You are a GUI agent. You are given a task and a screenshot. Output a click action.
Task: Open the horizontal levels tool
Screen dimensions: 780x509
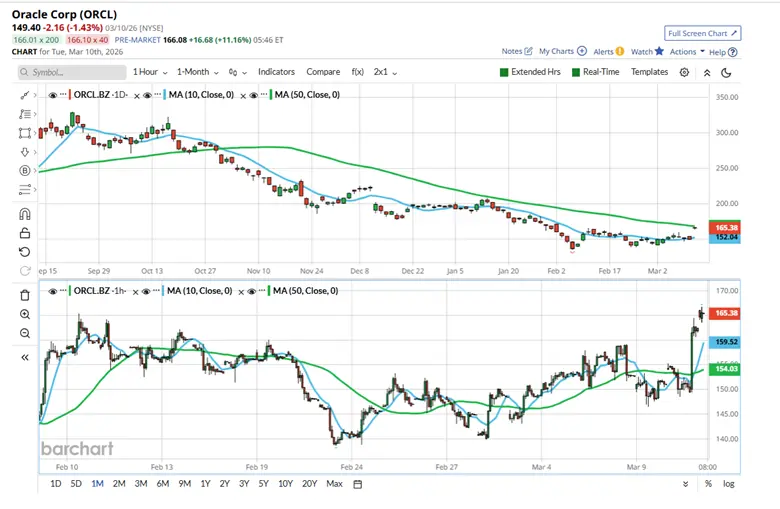coord(24,190)
